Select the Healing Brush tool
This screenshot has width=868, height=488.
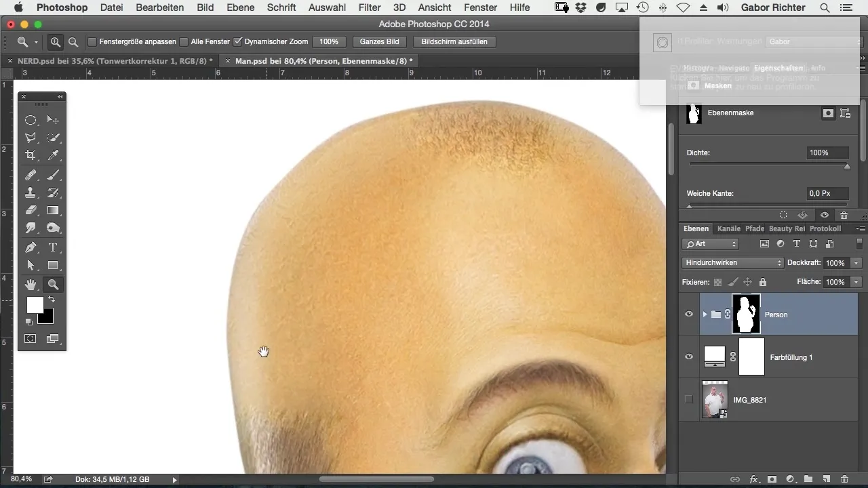click(31, 175)
